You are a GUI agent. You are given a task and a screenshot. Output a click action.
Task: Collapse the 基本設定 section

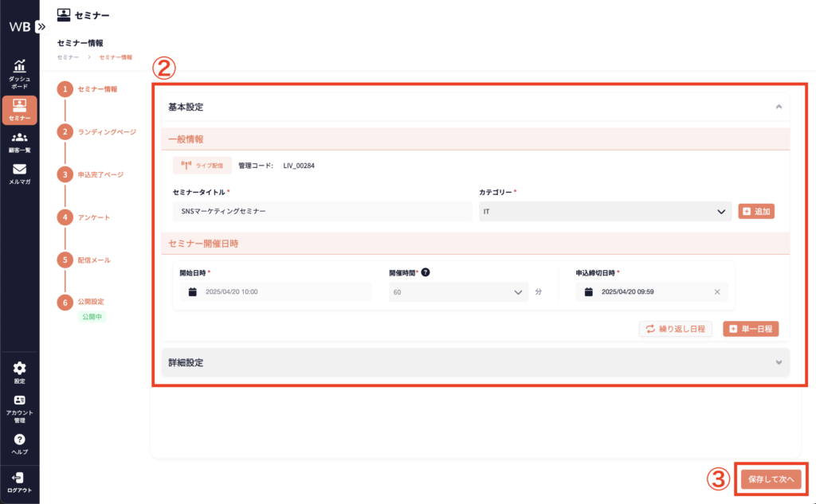pyautogui.click(x=778, y=106)
